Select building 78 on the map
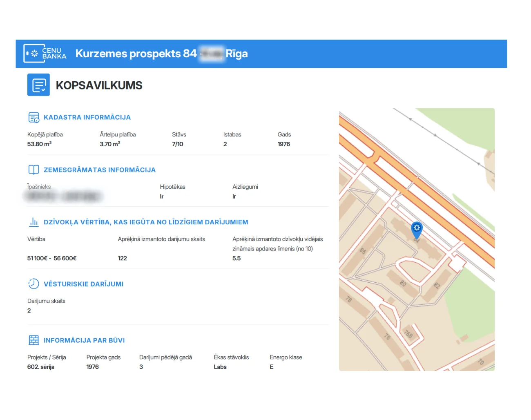 pos(349,299)
